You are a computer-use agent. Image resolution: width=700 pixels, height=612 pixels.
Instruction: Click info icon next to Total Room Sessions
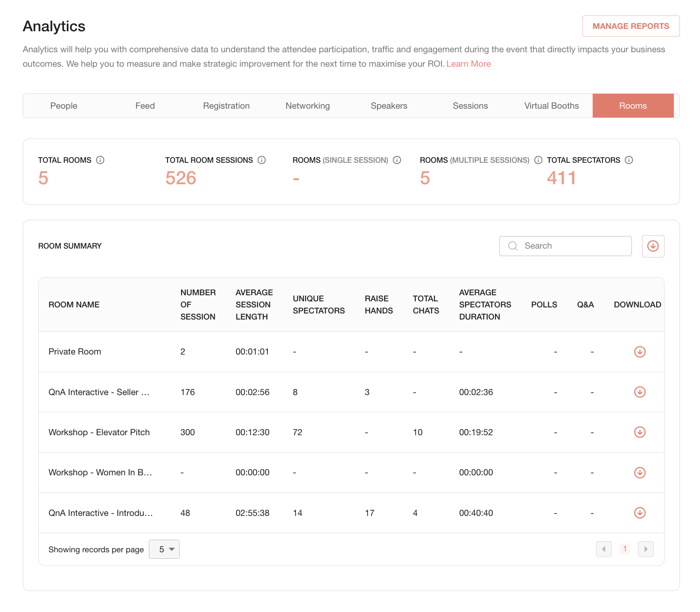[x=262, y=160]
